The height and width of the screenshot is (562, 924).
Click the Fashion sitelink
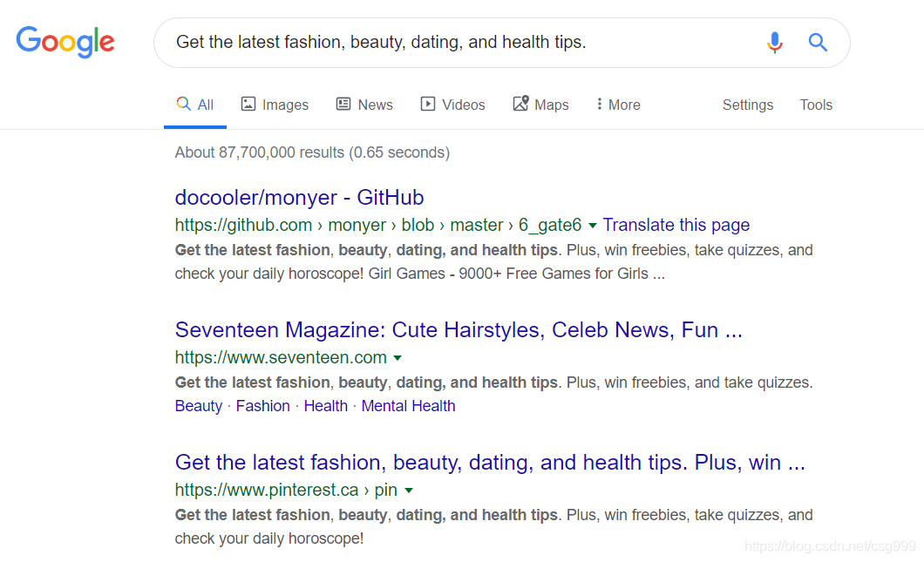(263, 406)
